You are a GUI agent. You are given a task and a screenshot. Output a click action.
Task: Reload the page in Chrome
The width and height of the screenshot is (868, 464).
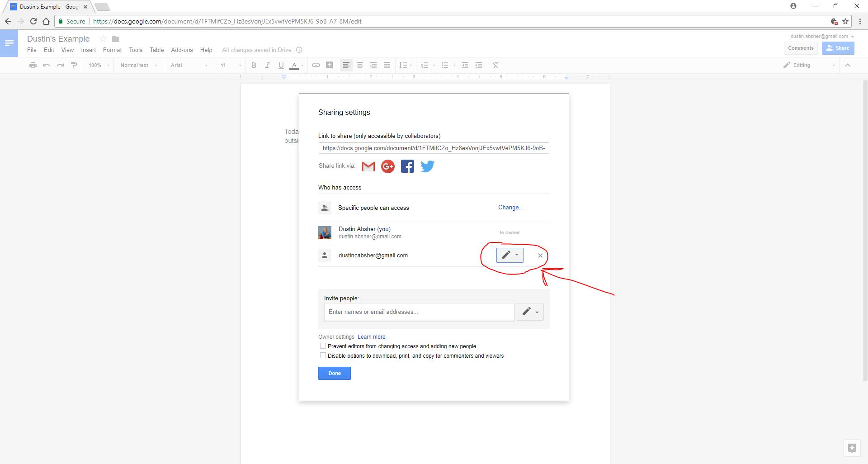click(33, 21)
